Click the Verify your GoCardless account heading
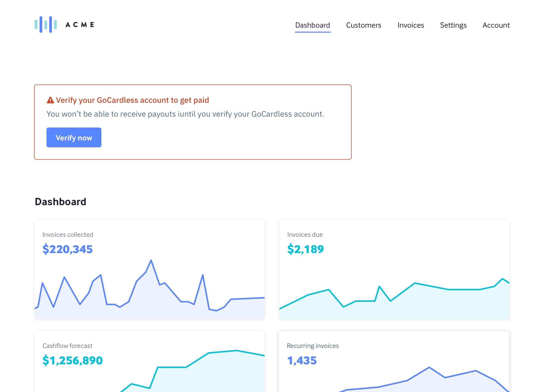 pyautogui.click(x=132, y=100)
